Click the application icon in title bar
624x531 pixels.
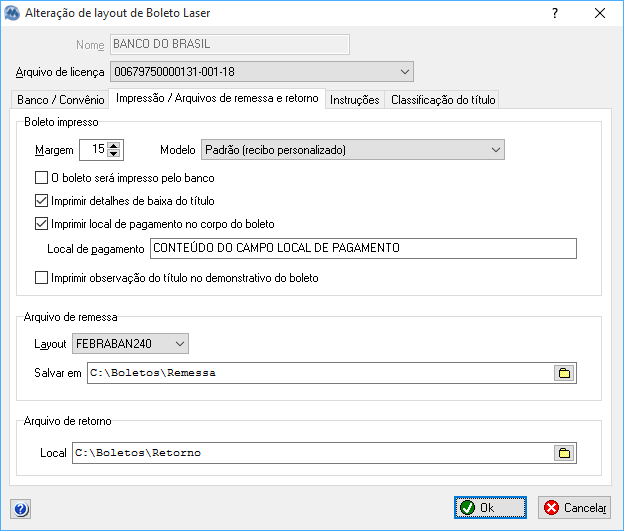tap(12, 13)
